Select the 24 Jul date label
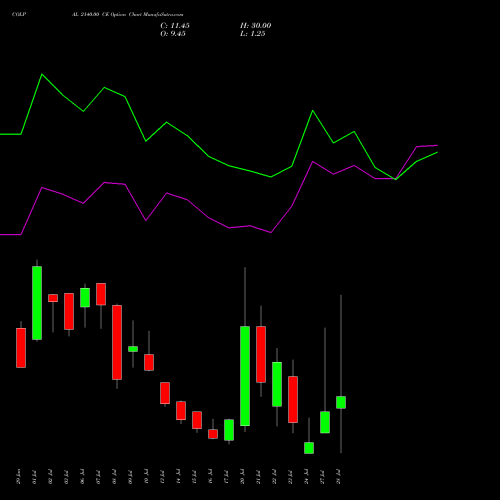 click(x=306, y=477)
